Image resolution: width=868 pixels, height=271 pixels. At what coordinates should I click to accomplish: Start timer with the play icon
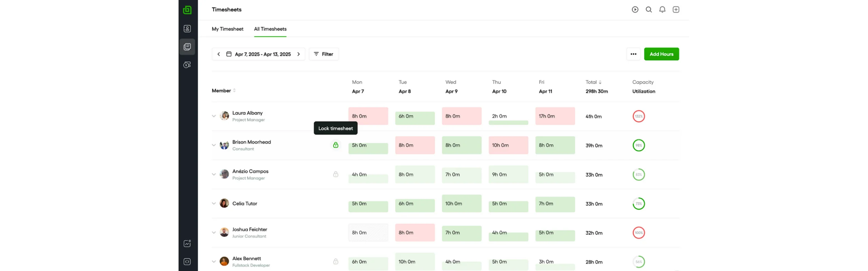635,9
